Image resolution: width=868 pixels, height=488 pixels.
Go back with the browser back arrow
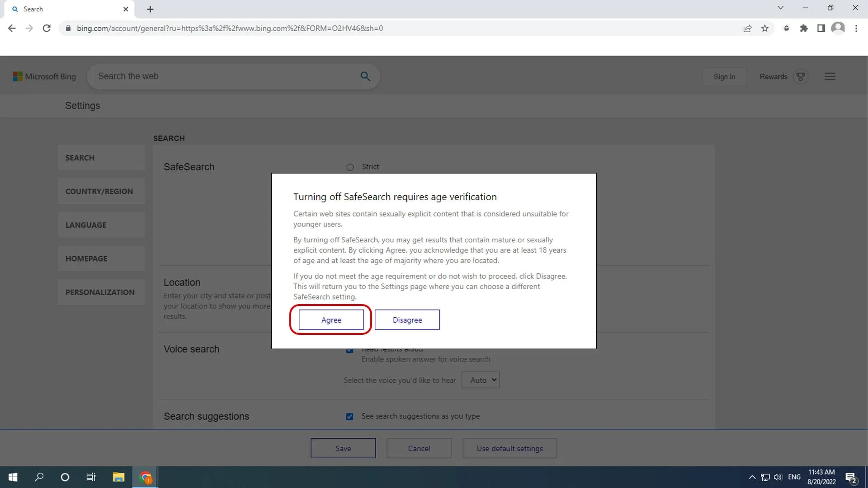[x=12, y=28]
